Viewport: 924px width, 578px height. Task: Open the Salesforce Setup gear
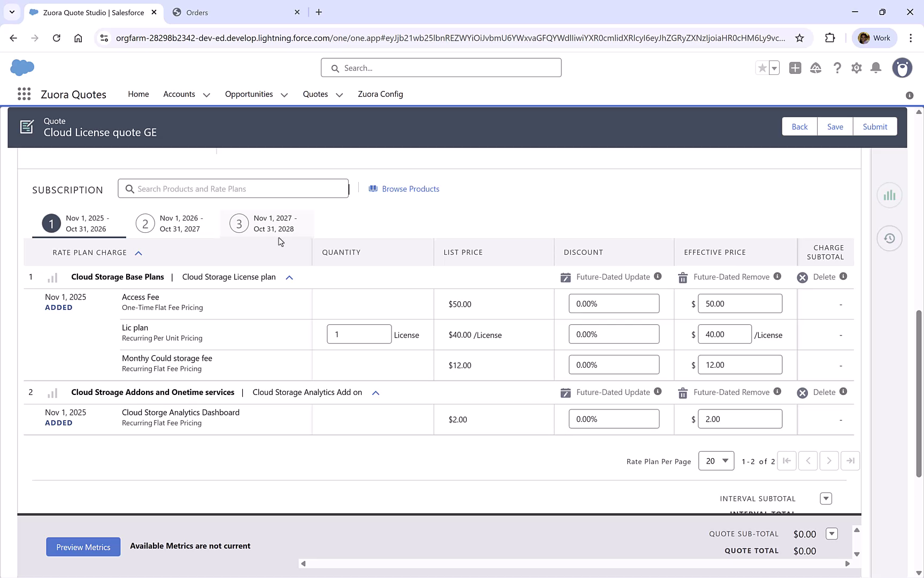[856, 68]
